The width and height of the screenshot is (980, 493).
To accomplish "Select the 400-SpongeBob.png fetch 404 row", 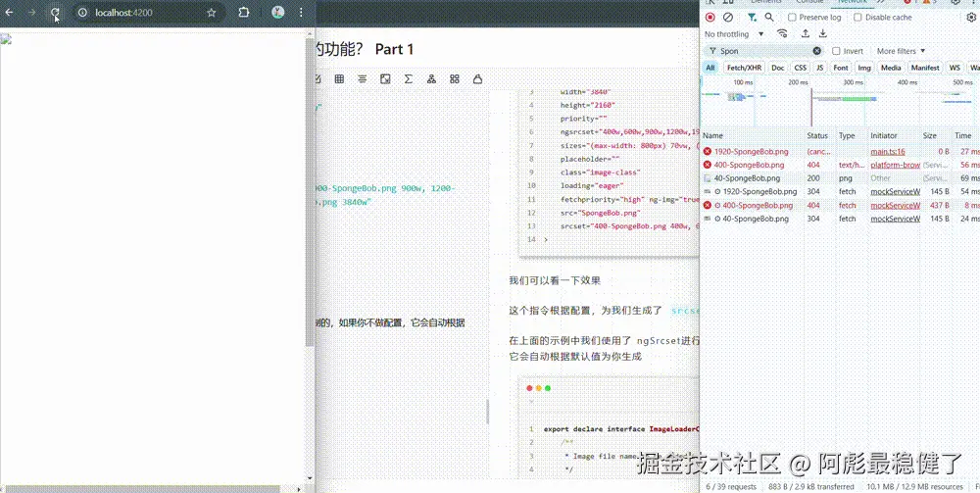I will tap(840, 205).
